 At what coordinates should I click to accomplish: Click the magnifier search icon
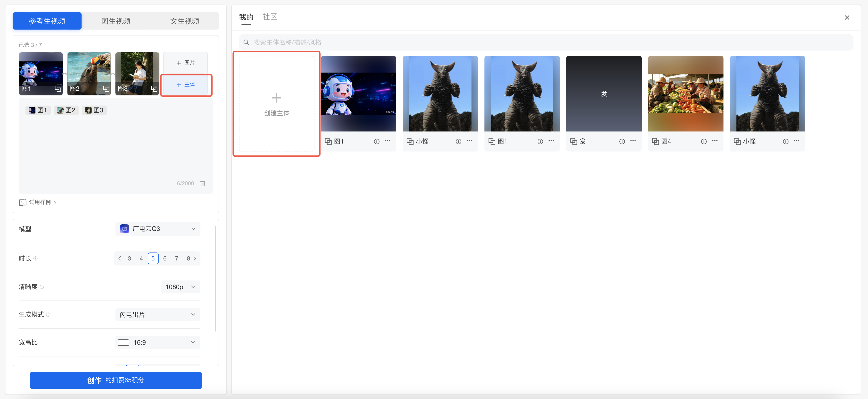pos(246,42)
